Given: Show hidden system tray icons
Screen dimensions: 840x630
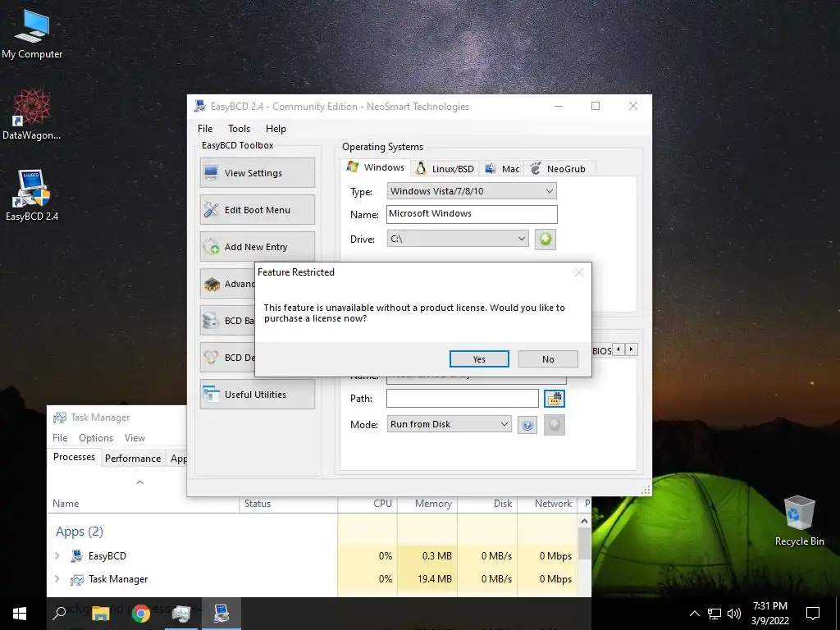Looking at the screenshot, I should (694, 614).
